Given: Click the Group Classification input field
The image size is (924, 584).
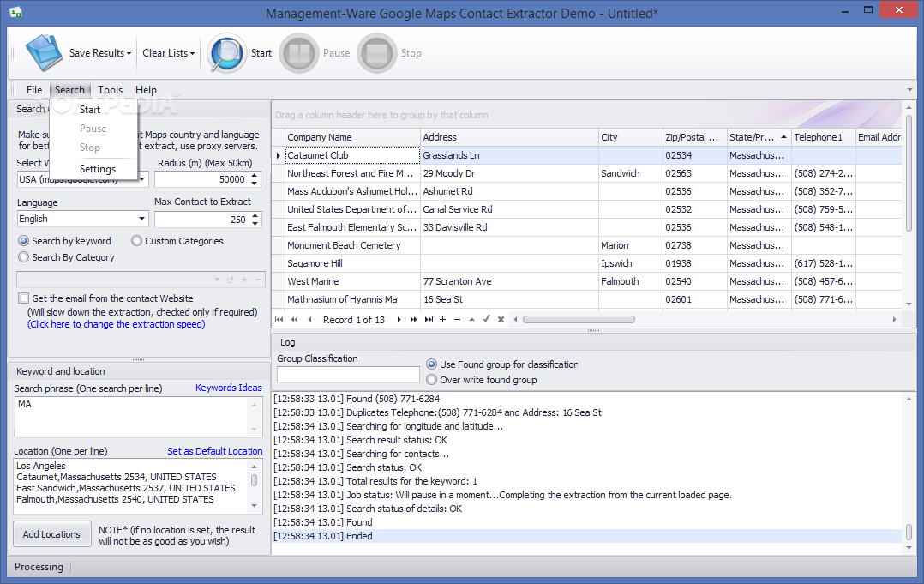Looking at the screenshot, I should pyautogui.click(x=348, y=375).
